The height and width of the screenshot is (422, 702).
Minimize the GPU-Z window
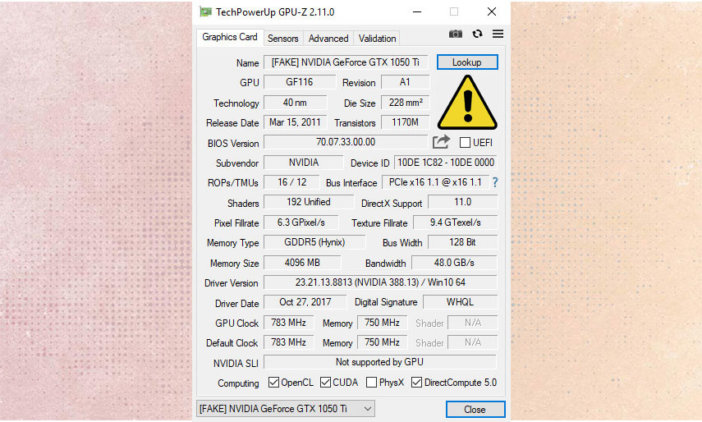coord(417,12)
